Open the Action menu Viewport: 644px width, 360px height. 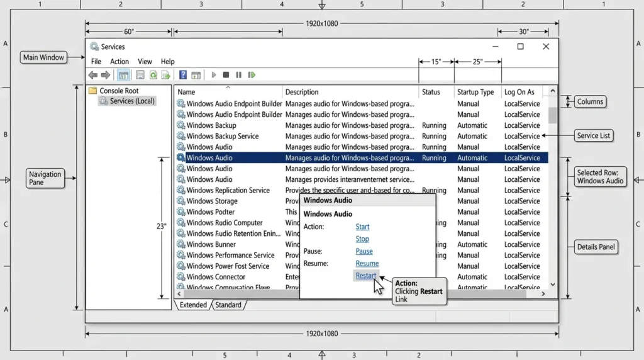(x=119, y=62)
